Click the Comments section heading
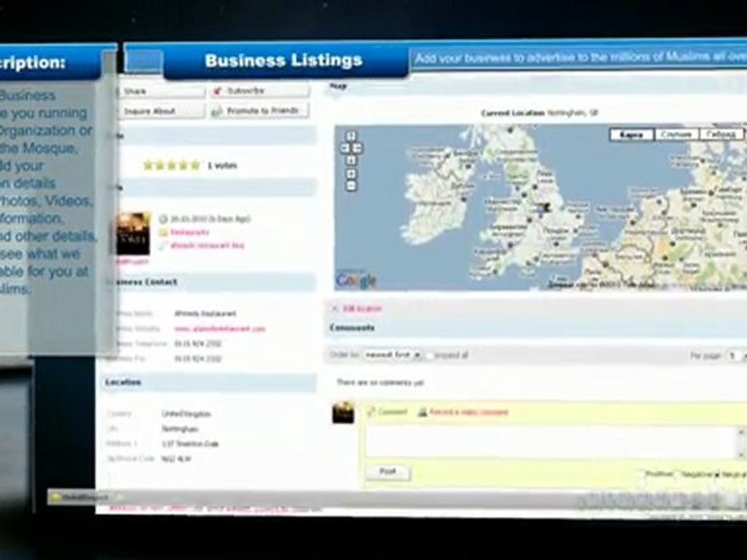Viewport: 747px width, 560px height. click(x=352, y=328)
